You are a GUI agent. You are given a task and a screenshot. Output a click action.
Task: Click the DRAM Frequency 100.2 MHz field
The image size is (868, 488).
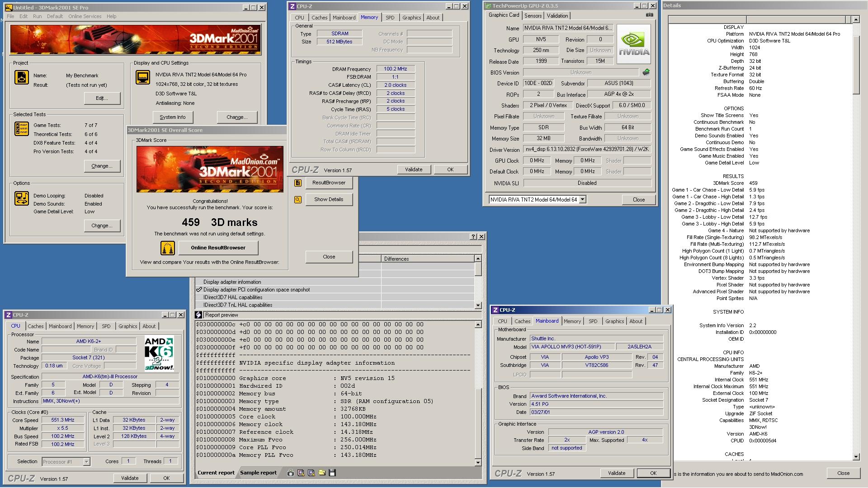coord(395,69)
